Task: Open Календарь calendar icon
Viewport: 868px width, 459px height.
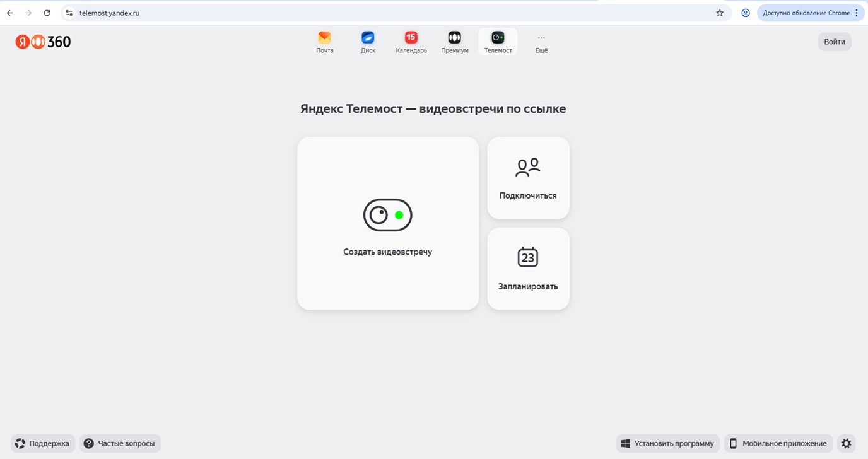Action: [411, 42]
